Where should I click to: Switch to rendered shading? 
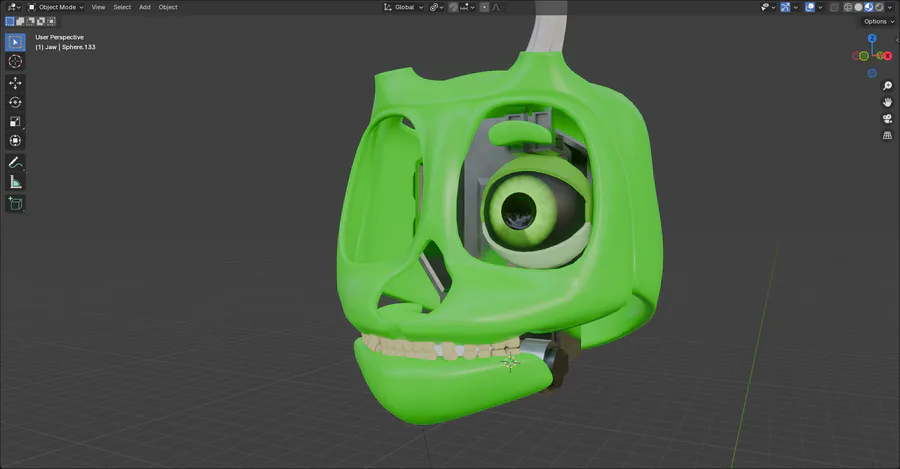pyautogui.click(x=879, y=7)
